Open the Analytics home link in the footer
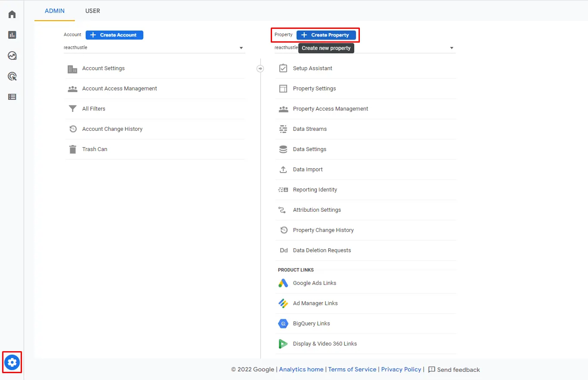 (x=301, y=369)
